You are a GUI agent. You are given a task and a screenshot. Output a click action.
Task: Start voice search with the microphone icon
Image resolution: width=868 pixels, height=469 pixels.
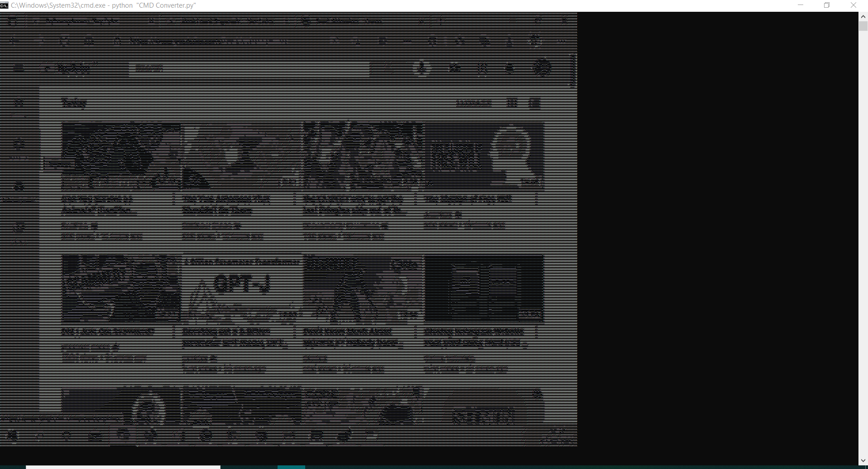pyautogui.click(x=419, y=68)
